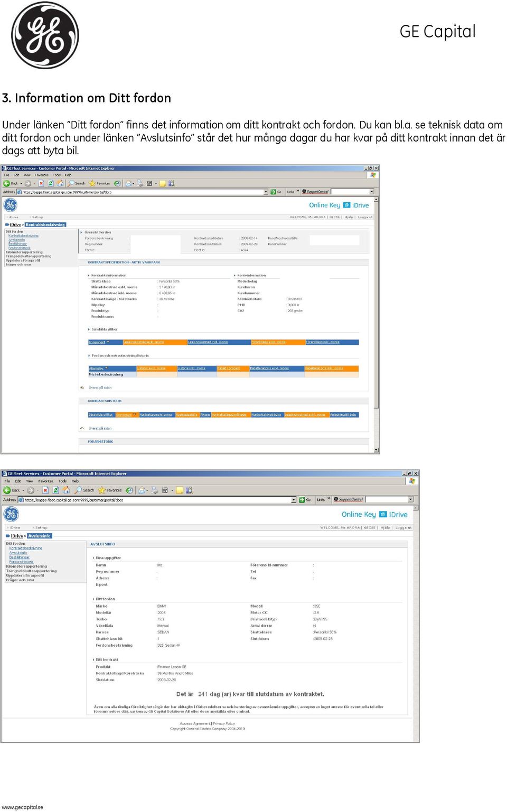Open address dropdown in the Kontraktsbeskrivning browser window

[266, 192]
